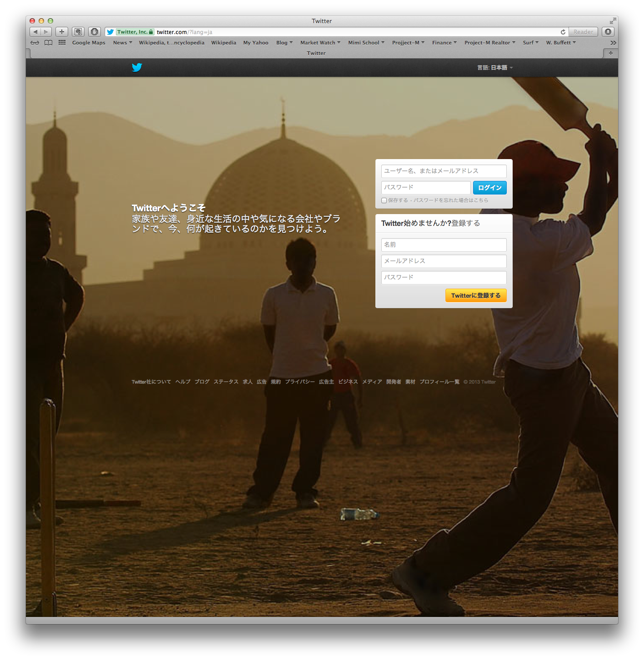The height and width of the screenshot is (660, 644).
Task: Click the signup パスワード field
Action: point(444,278)
